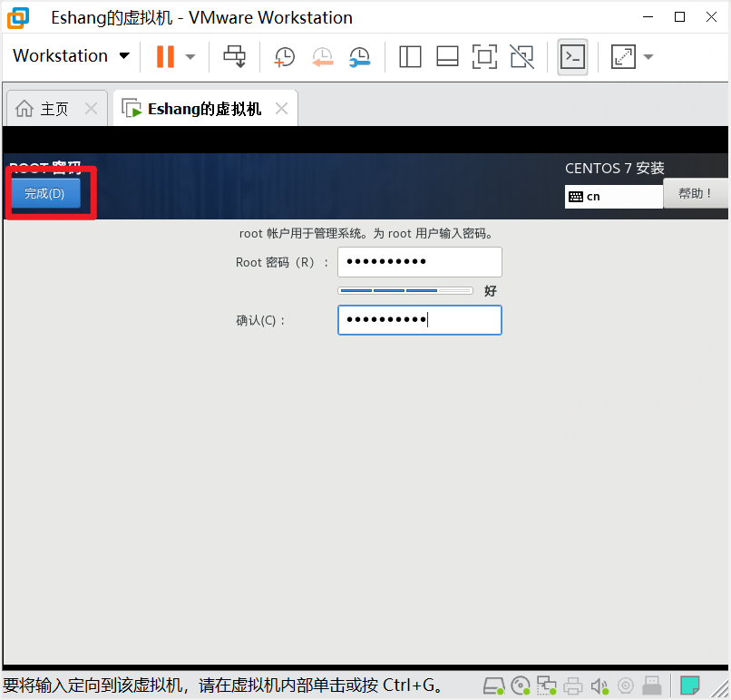Open the cn keyboard layout selector
Image resolution: width=731 pixels, height=700 pixels.
click(613, 197)
